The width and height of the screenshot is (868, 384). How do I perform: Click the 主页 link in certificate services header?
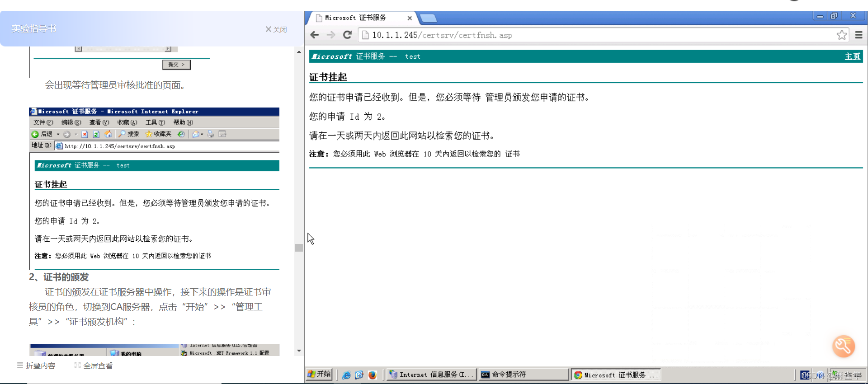coord(853,56)
